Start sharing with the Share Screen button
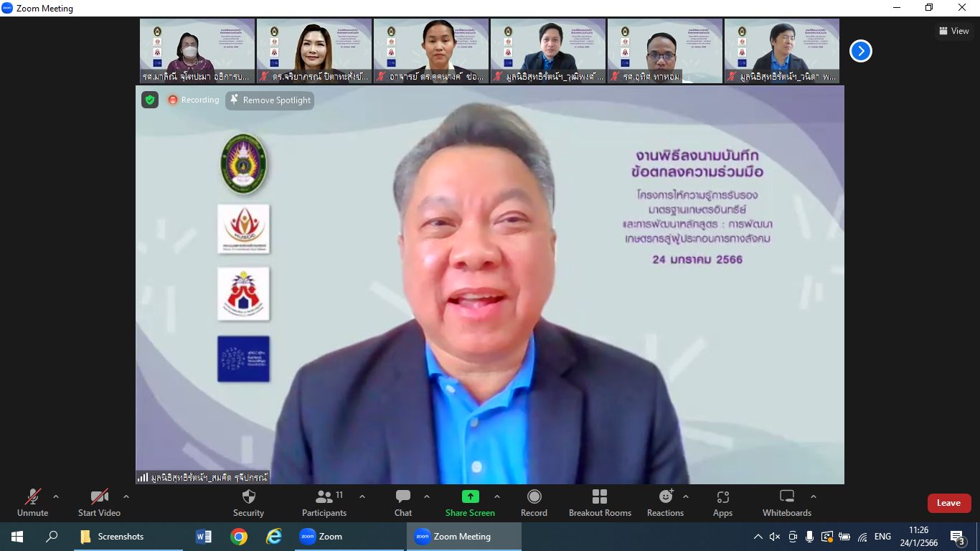 tap(470, 503)
